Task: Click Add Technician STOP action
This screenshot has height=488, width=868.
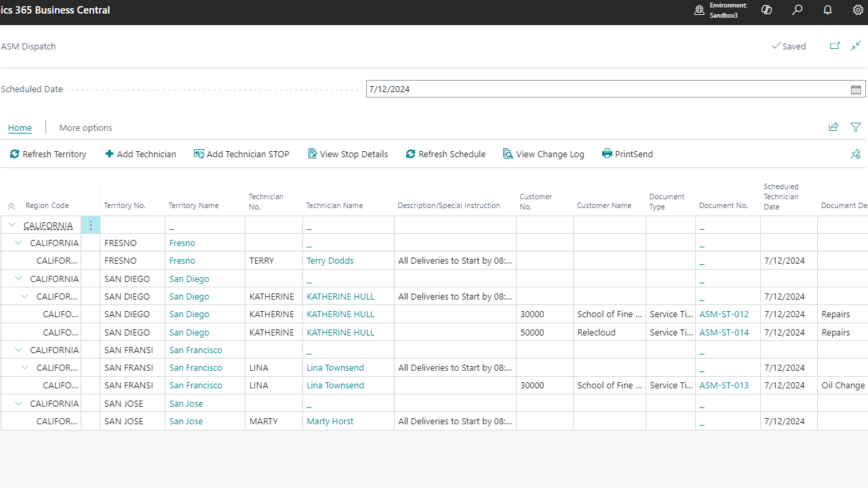Action: point(241,155)
